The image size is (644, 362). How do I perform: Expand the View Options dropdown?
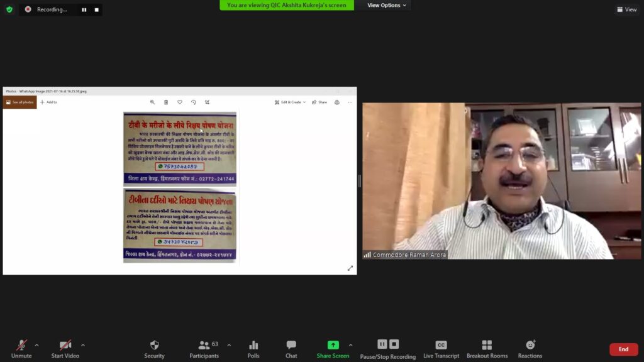pos(387,5)
